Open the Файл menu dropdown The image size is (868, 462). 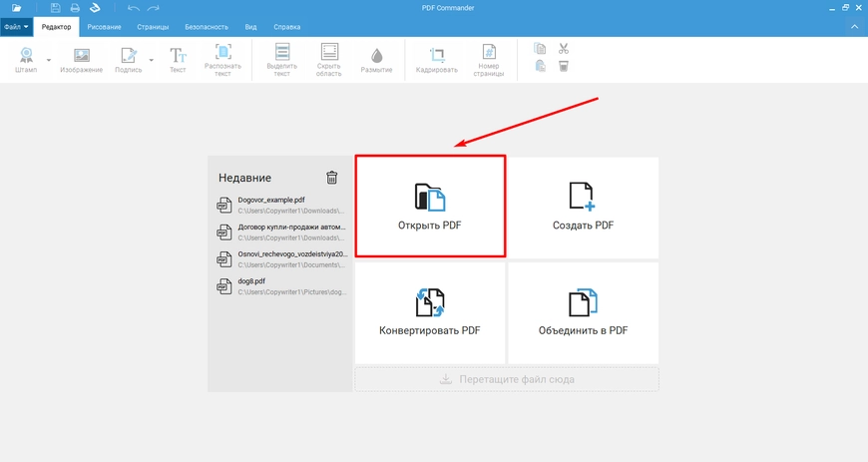tap(17, 27)
